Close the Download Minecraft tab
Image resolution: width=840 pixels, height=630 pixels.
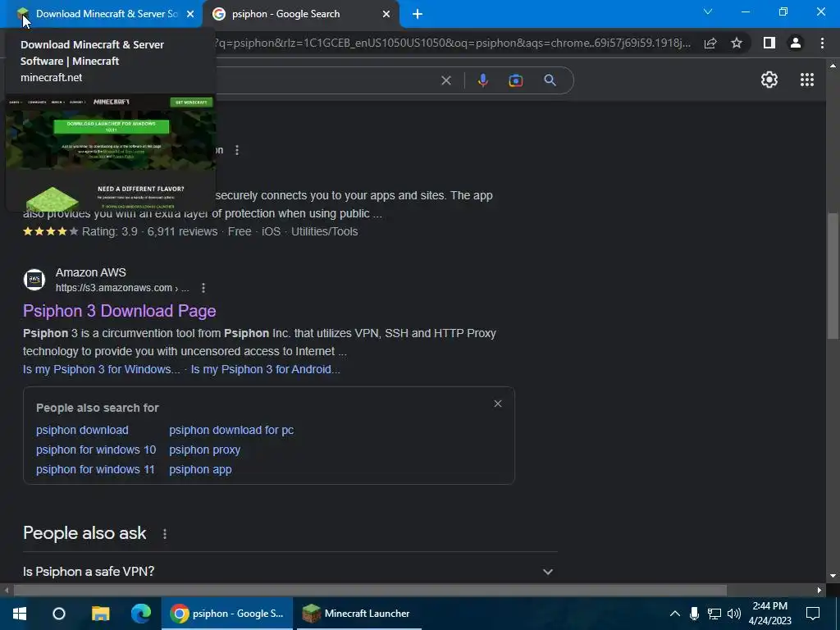(x=190, y=14)
